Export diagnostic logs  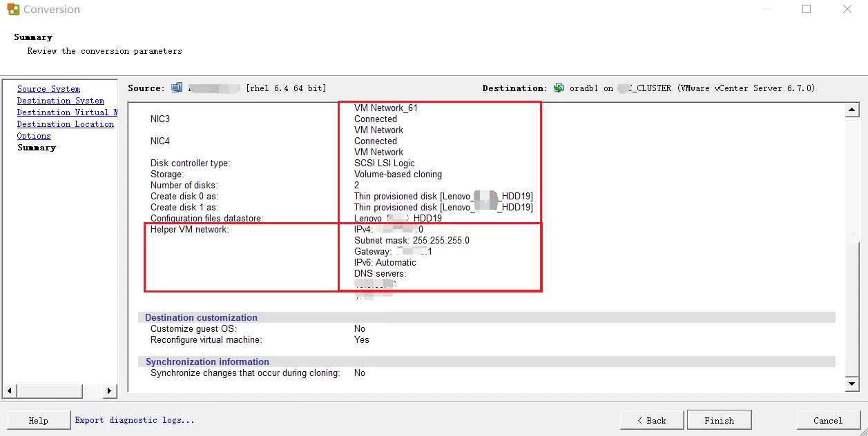[x=135, y=420]
